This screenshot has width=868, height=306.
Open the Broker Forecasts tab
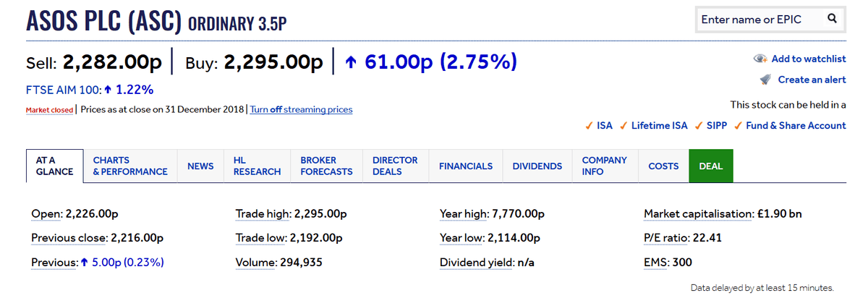pos(326,166)
